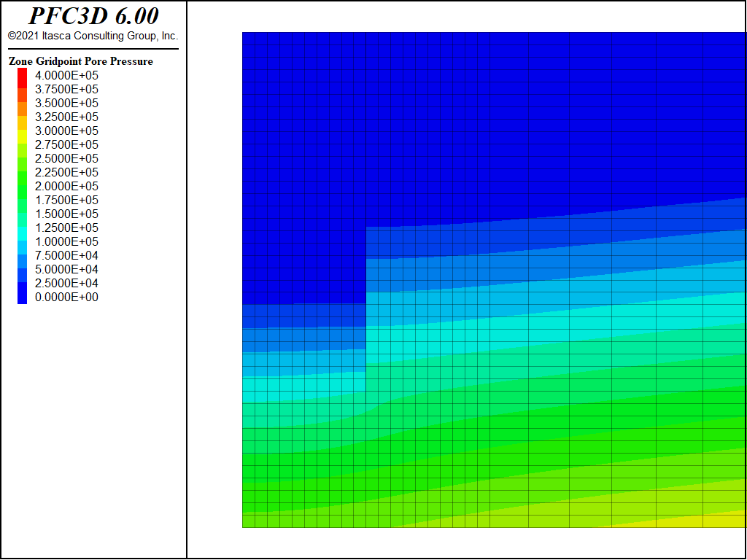Click the 2.5000E+05 legend value
The image size is (747, 560).
tap(66, 158)
